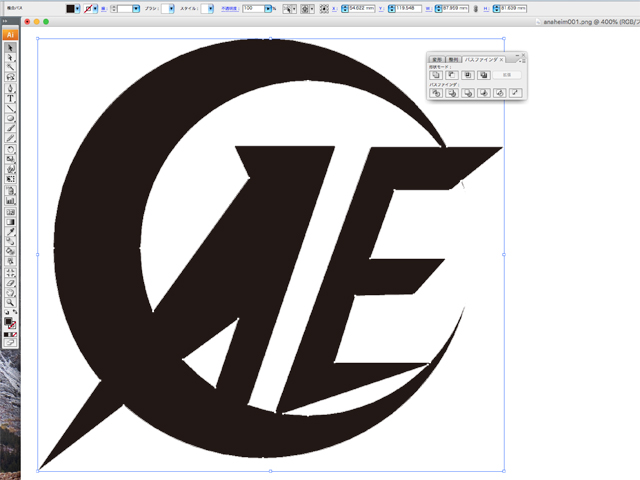Select the Hand tool
This screenshot has height=480, width=640.
pyautogui.click(x=10, y=293)
